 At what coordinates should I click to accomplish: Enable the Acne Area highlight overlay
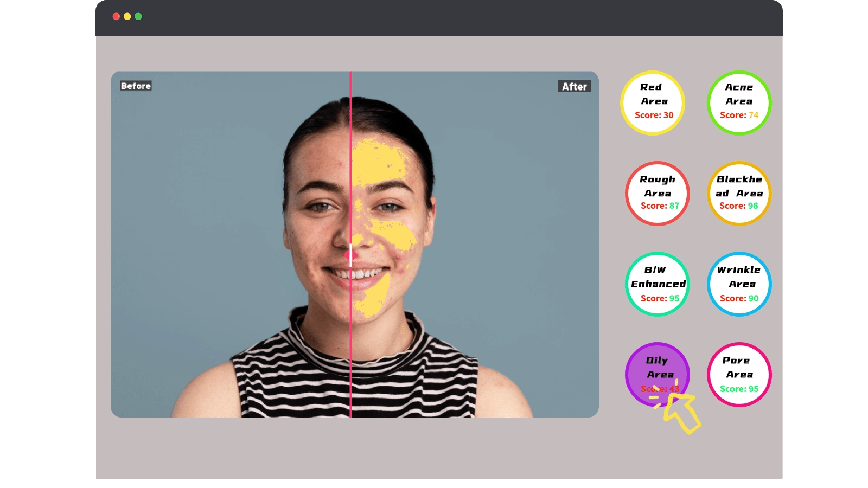[739, 102]
